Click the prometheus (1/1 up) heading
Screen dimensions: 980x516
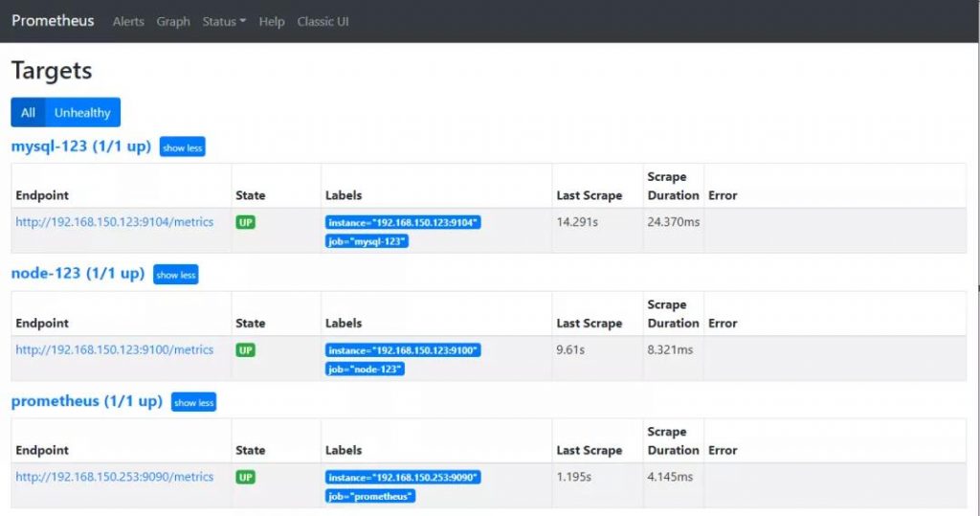point(87,401)
